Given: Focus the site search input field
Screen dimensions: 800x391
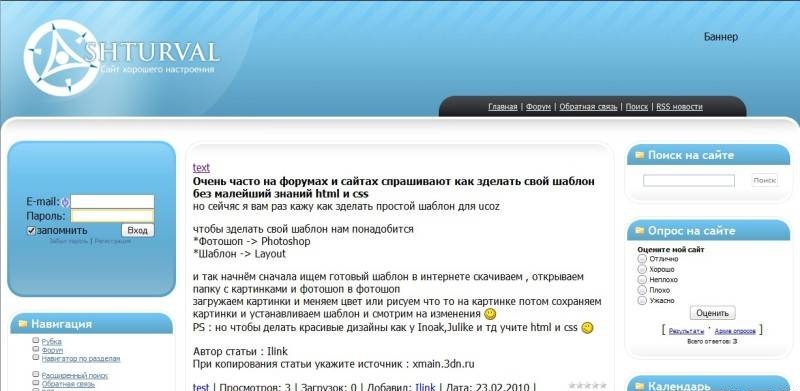Looking at the screenshot, I should [689, 180].
